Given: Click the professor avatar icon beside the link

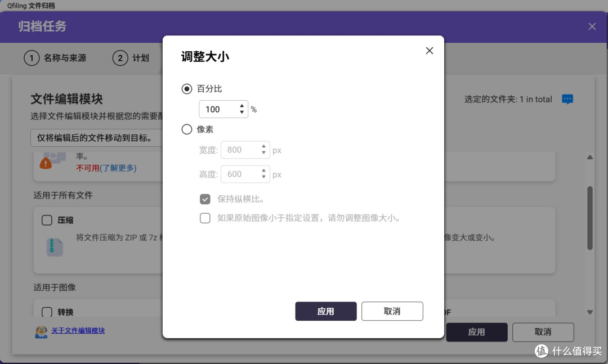Looking at the screenshot, I should 41,332.
